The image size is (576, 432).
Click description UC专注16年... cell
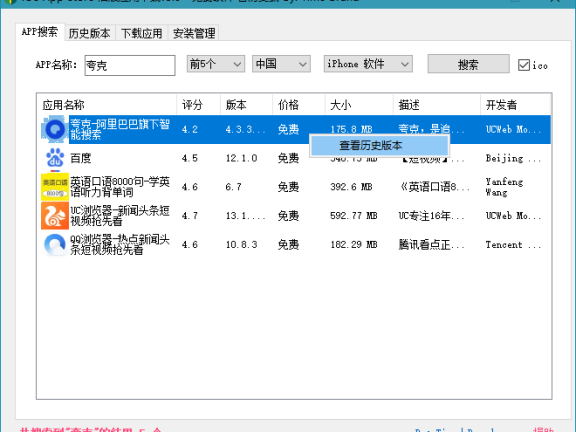coord(432,216)
